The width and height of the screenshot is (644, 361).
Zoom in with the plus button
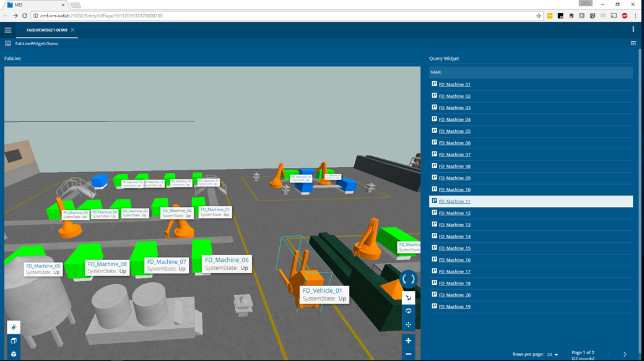pyautogui.click(x=408, y=341)
